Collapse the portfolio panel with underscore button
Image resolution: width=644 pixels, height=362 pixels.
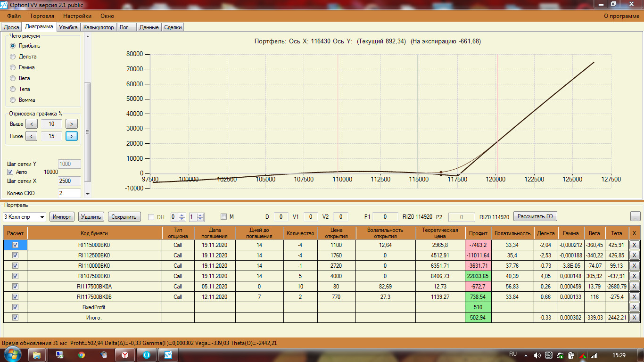coord(636,216)
